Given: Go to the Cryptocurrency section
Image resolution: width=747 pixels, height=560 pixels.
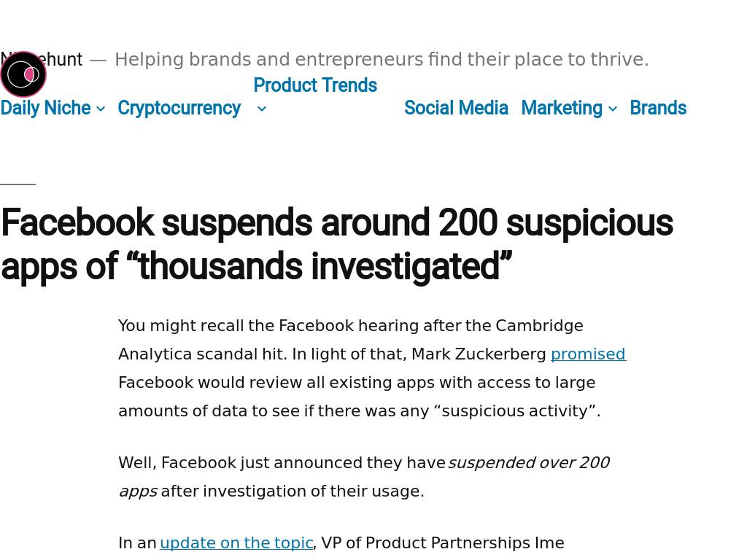Looking at the screenshot, I should tap(179, 109).
